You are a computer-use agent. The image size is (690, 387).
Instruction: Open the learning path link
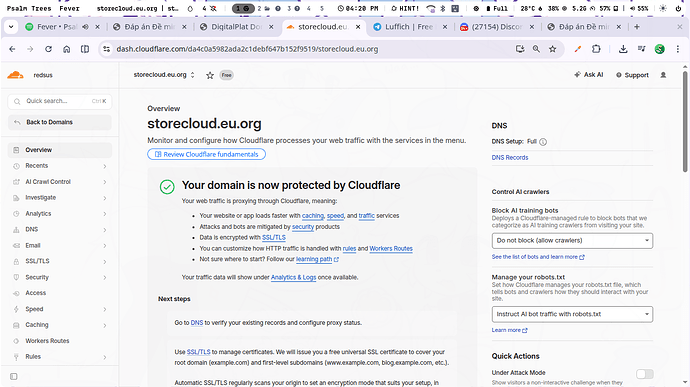pyautogui.click(x=317, y=259)
